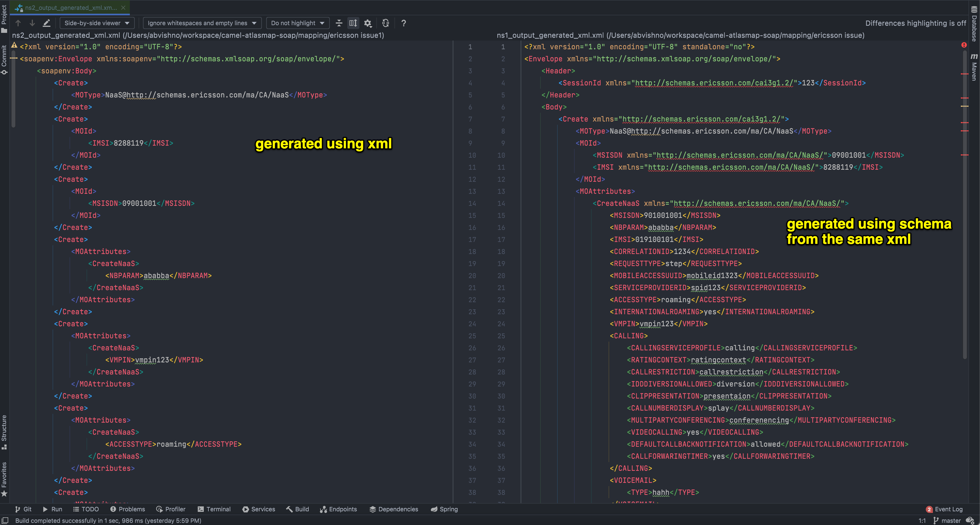Screen dimensions: 980x525
Task: Jump to the previous difference
Action: pos(18,23)
